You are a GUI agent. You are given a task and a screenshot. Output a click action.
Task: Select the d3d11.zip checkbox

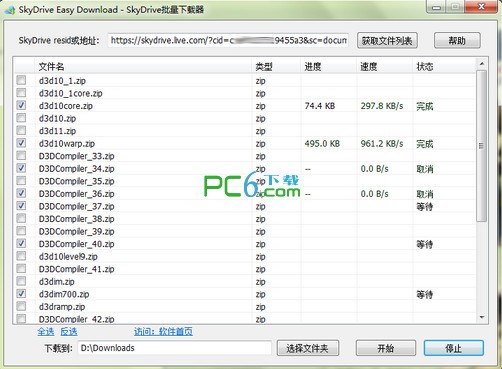(21, 130)
